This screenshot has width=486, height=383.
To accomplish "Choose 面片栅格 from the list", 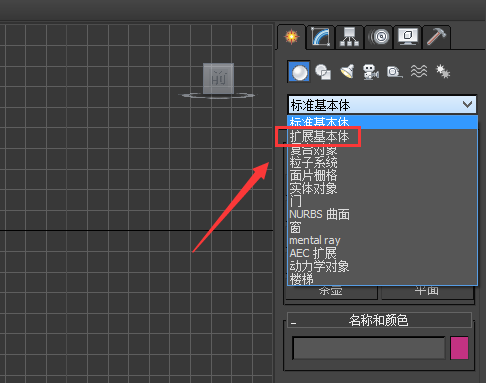I will (382, 175).
